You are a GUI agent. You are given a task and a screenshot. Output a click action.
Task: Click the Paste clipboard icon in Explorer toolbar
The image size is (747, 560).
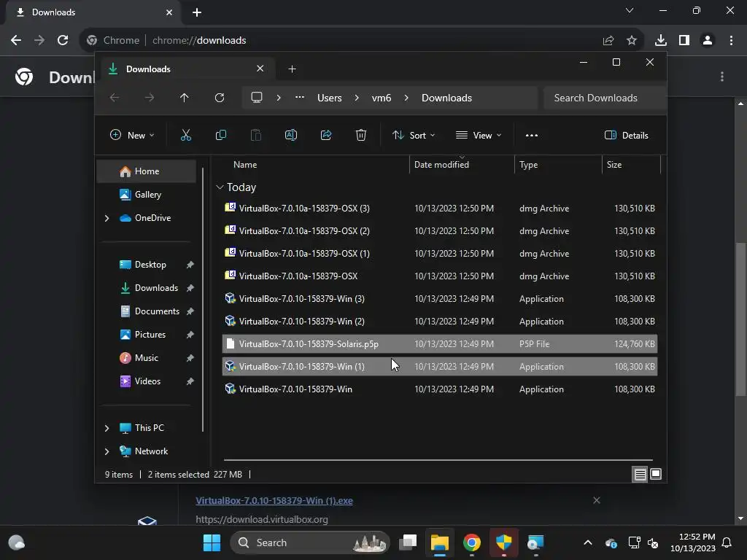click(x=256, y=135)
